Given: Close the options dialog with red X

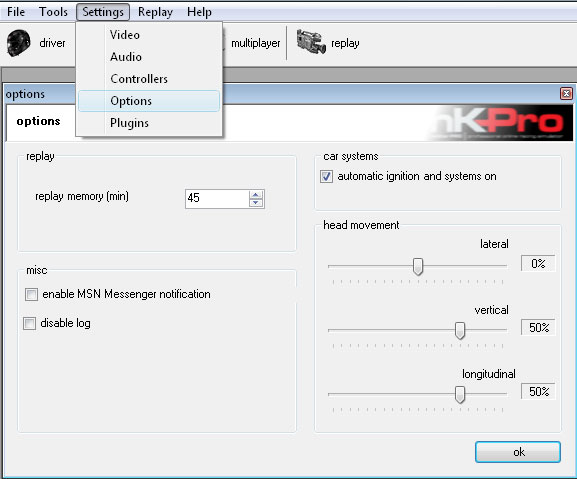Looking at the screenshot, I should click(566, 94).
